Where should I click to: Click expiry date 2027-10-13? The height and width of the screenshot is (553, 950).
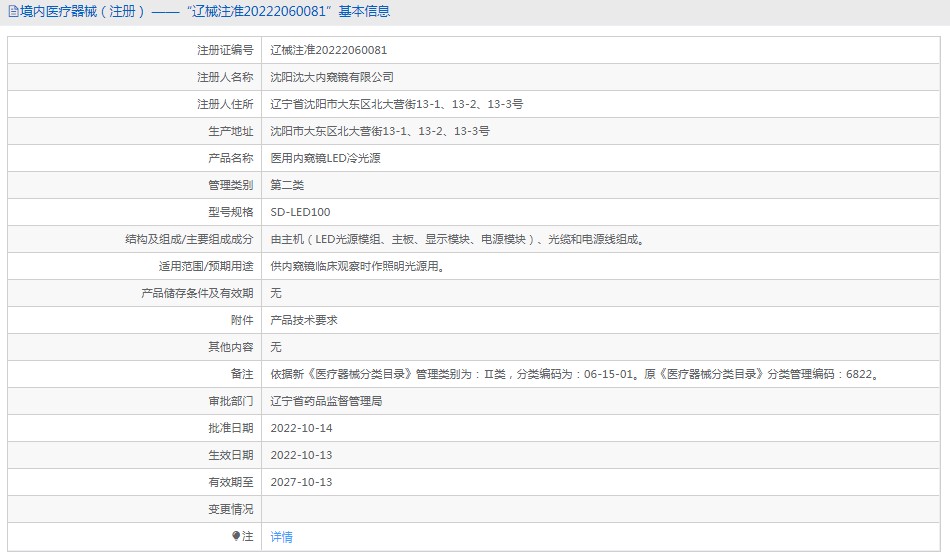tap(301, 482)
